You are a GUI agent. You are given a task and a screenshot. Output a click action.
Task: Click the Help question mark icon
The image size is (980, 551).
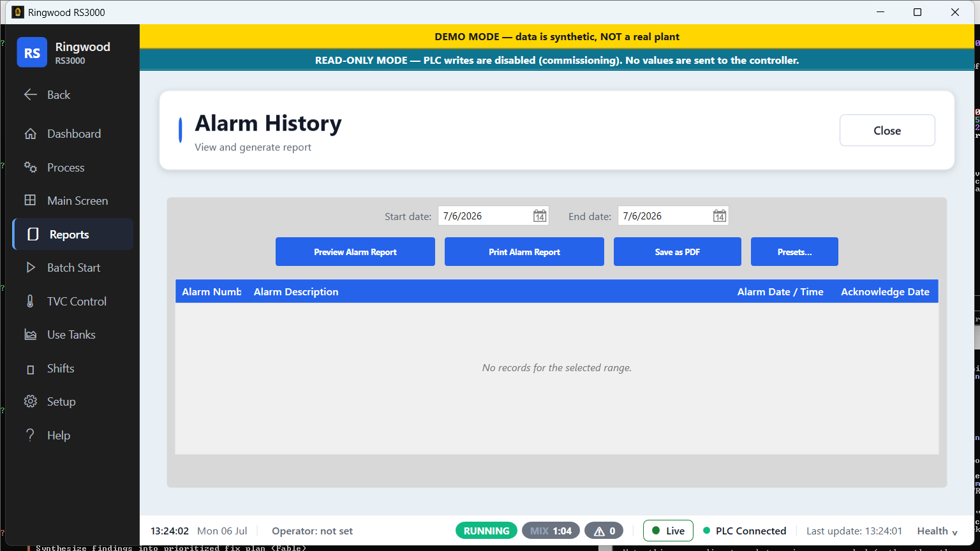30,435
